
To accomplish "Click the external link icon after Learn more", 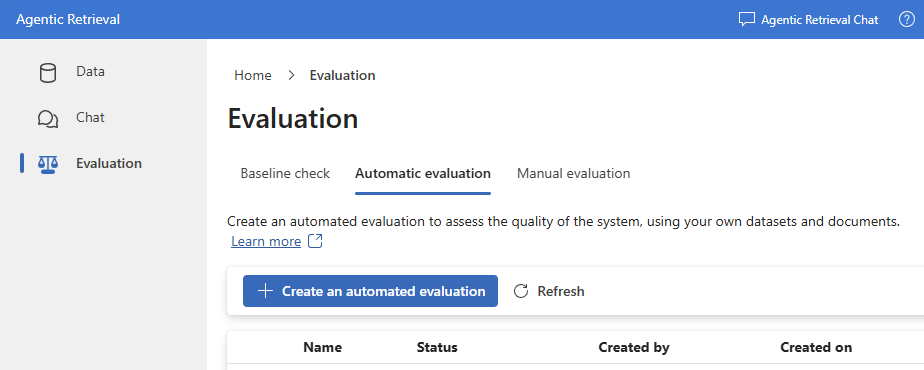I will point(315,241).
